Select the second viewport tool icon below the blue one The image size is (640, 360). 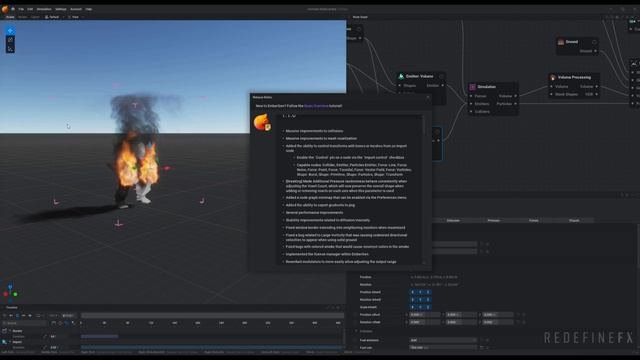10,40
